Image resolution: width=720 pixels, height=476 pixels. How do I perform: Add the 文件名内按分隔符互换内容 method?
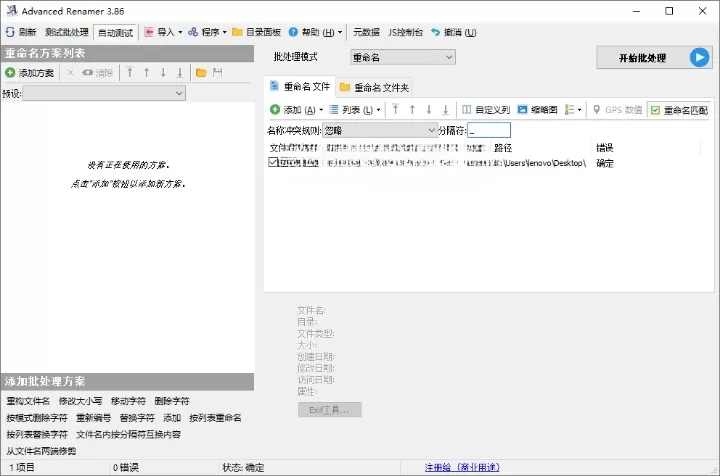(128, 434)
